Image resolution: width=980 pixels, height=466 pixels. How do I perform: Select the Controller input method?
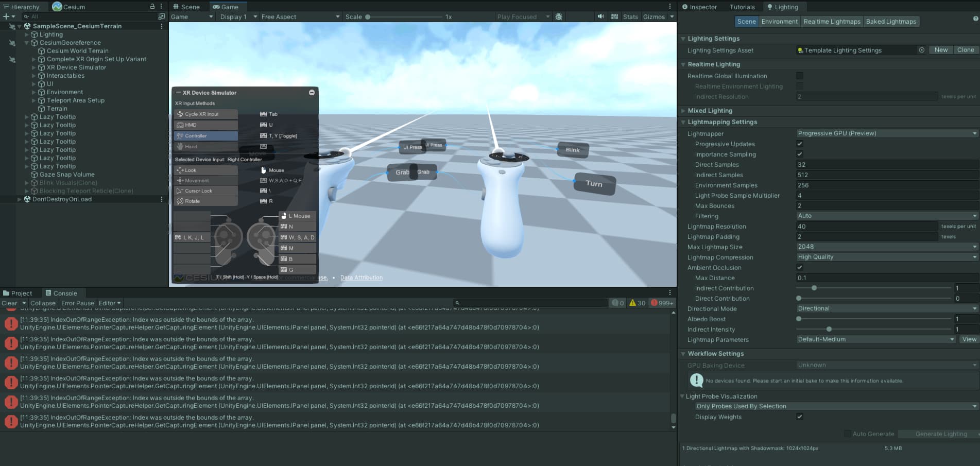pyautogui.click(x=206, y=136)
